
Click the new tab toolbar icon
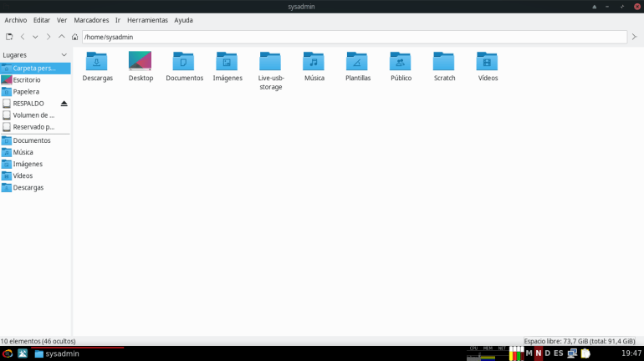point(9,37)
